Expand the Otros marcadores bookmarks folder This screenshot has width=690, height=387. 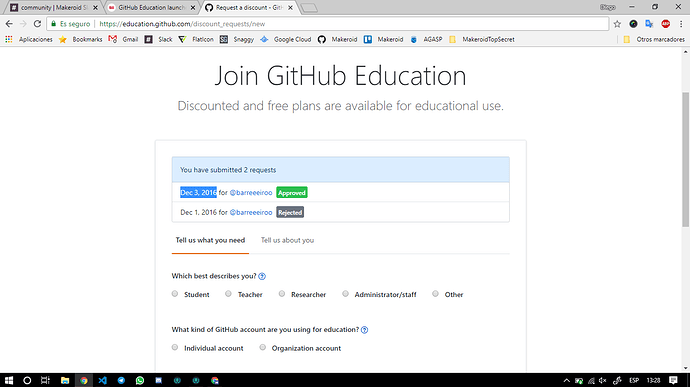654,39
